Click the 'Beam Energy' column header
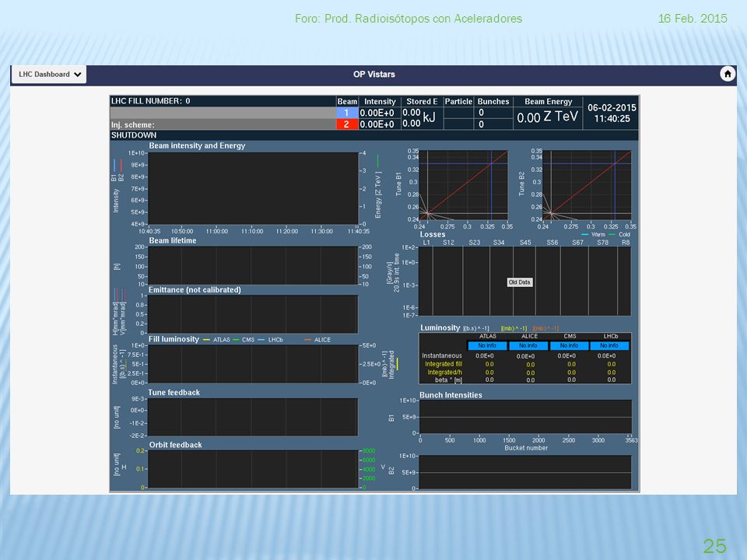The image size is (747, 560). 549,101
